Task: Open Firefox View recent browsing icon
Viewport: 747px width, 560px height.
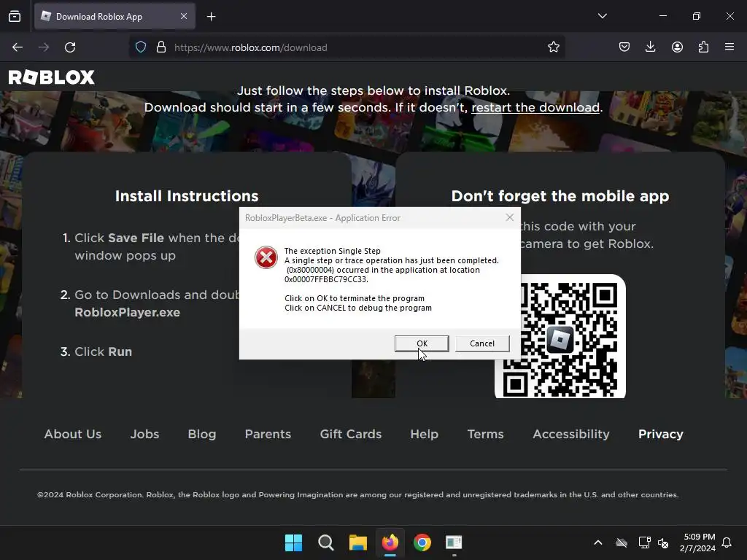Action: pyautogui.click(x=15, y=16)
